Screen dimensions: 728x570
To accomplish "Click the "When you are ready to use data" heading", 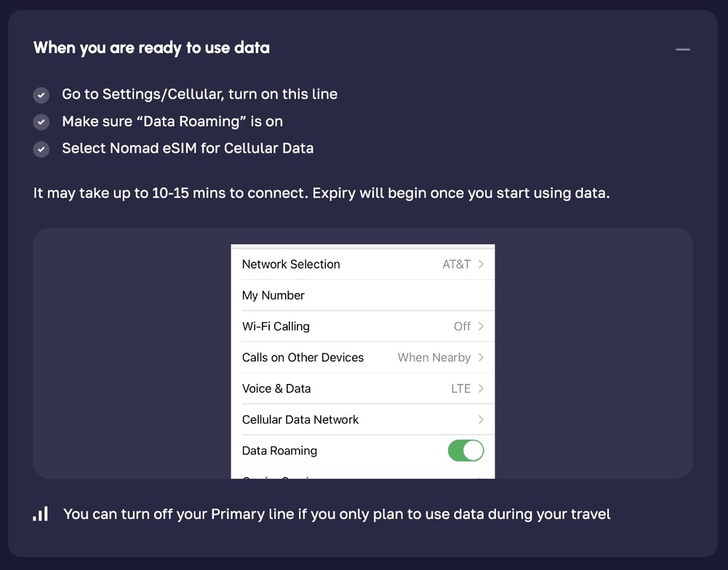I will pyautogui.click(x=151, y=48).
